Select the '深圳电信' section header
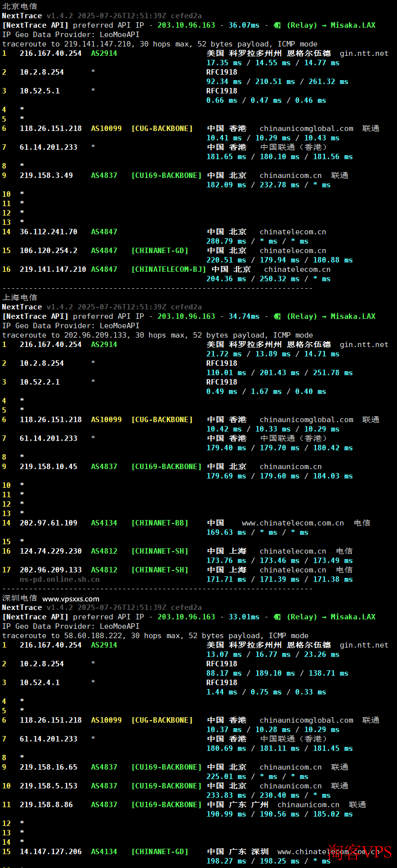The height and width of the screenshot is (868, 397). click(x=19, y=598)
